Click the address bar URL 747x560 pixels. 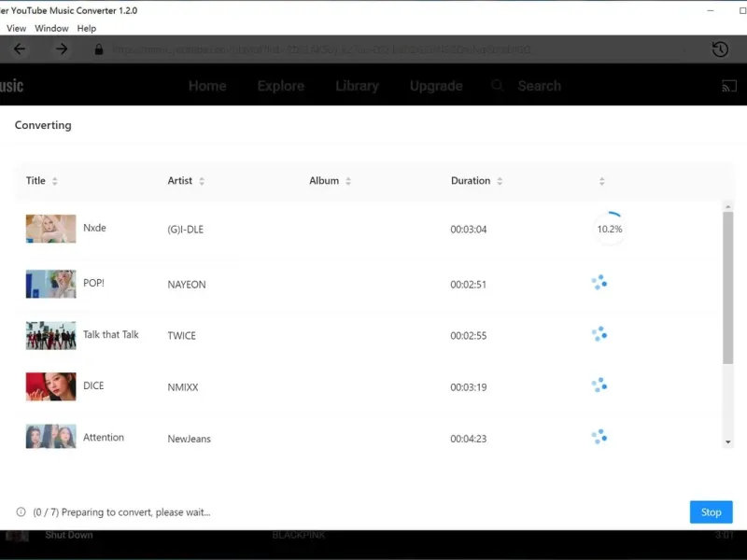tap(322, 49)
